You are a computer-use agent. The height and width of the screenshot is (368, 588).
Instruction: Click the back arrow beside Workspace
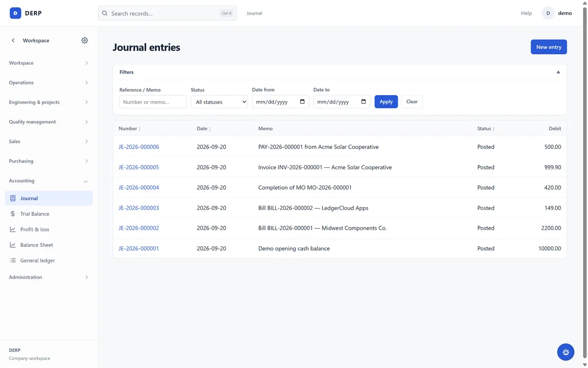point(13,40)
